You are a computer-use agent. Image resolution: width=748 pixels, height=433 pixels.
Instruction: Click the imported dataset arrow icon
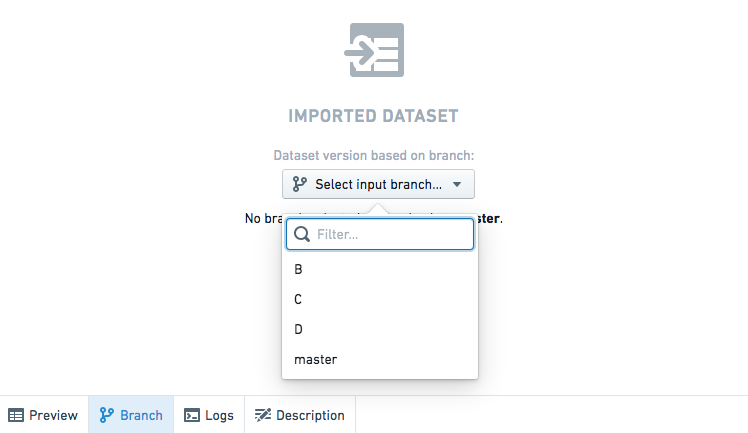[x=374, y=50]
